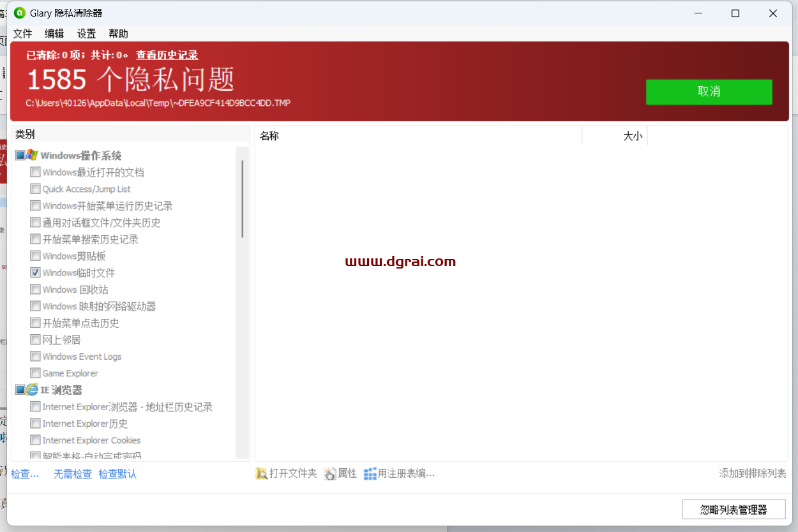The width and height of the screenshot is (798, 532).
Task: Open the 查看历史记录 link
Action: coord(167,55)
